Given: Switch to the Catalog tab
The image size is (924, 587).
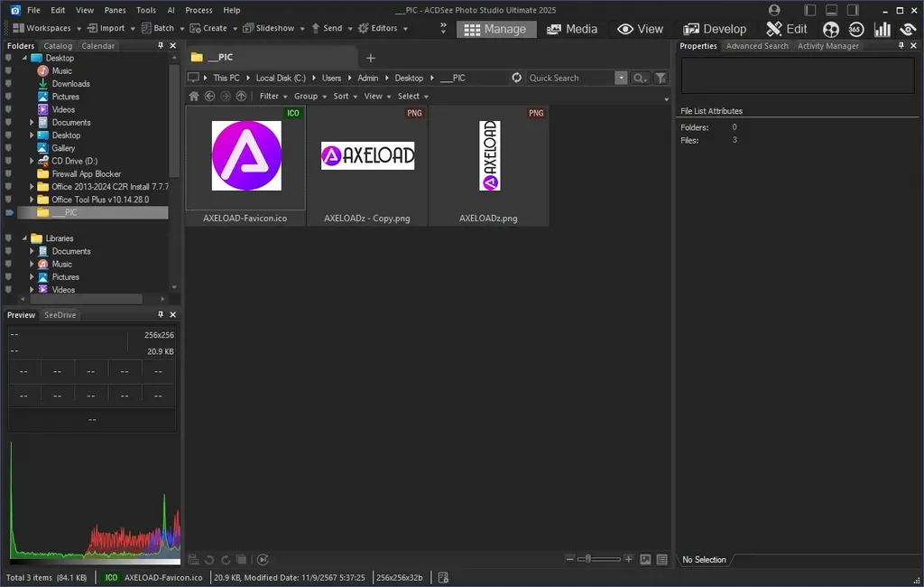Looking at the screenshot, I should coord(58,45).
